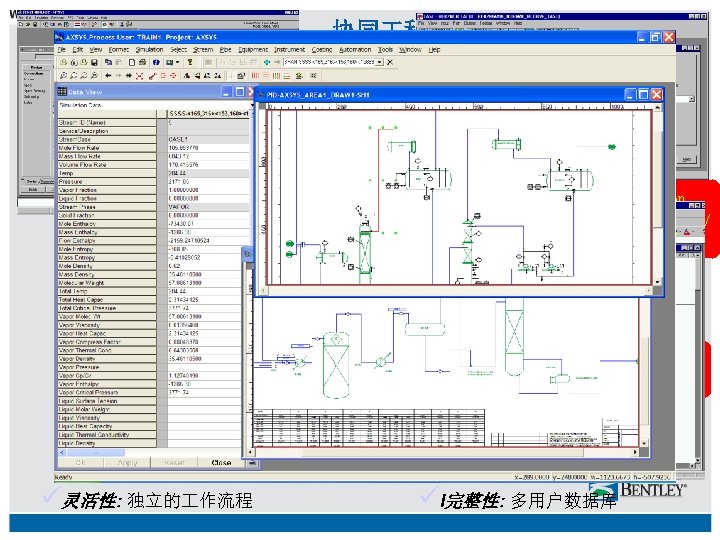Select the large crossed vertical vessel in lower drawing
This screenshot has height=540, width=720.
[x=336, y=364]
